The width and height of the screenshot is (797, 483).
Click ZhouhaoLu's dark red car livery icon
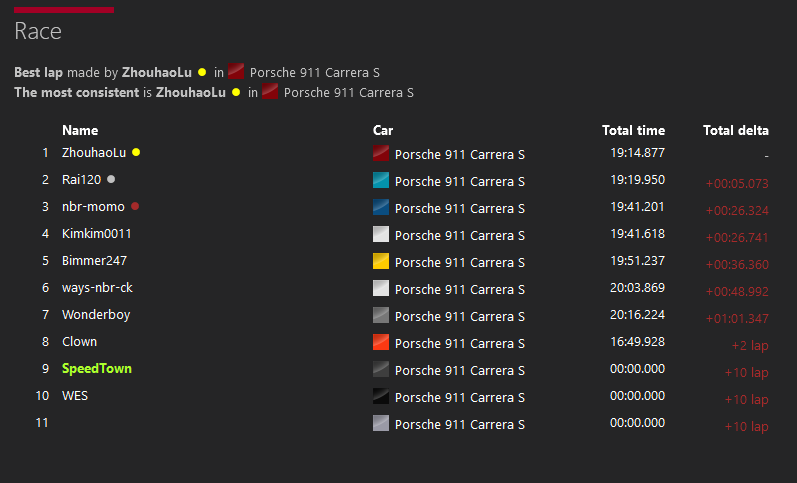click(380, 153)
